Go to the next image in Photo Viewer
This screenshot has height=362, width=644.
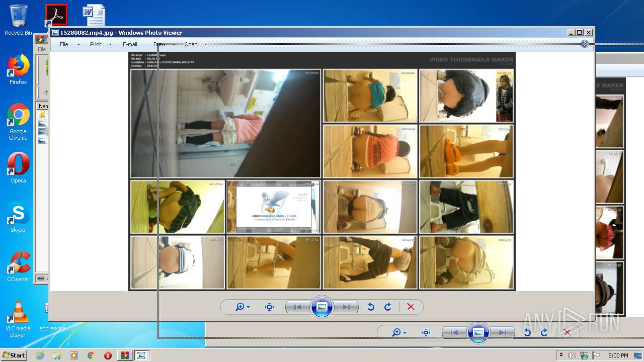point(346,307)
